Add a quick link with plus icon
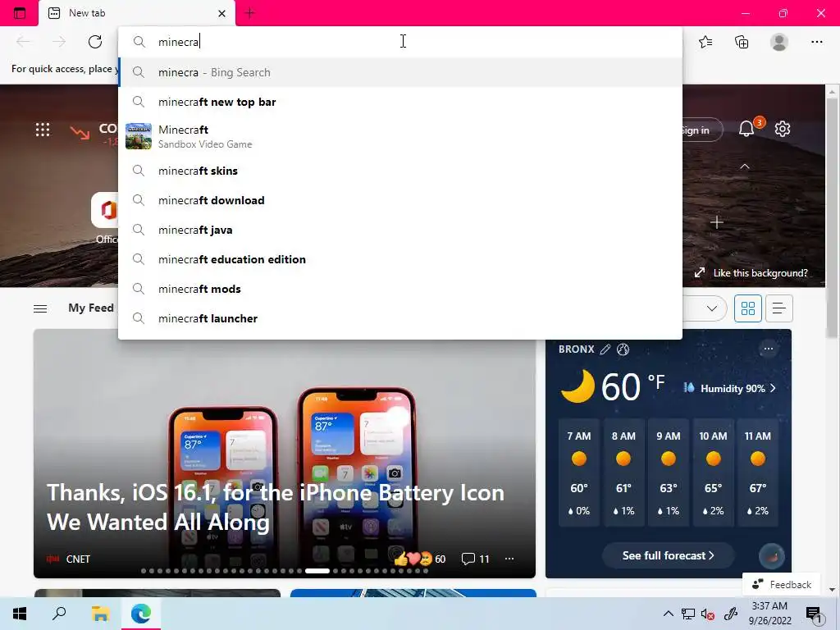The width and height of the screenshot is (840, 630). 717,221
